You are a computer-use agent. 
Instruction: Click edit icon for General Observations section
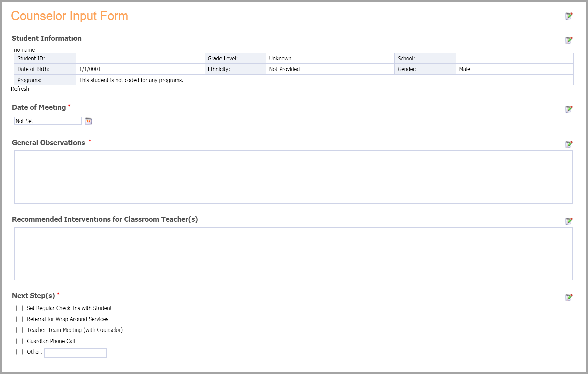569,145
